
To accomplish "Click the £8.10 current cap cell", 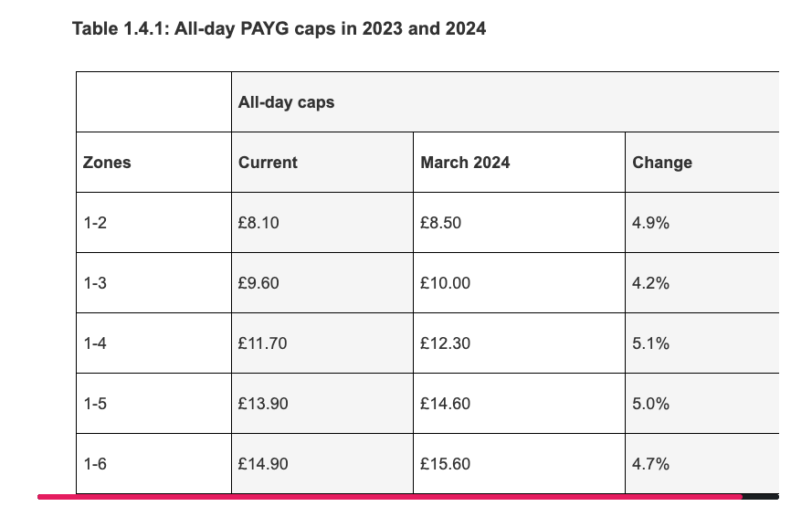I will (x=322, y=223).
